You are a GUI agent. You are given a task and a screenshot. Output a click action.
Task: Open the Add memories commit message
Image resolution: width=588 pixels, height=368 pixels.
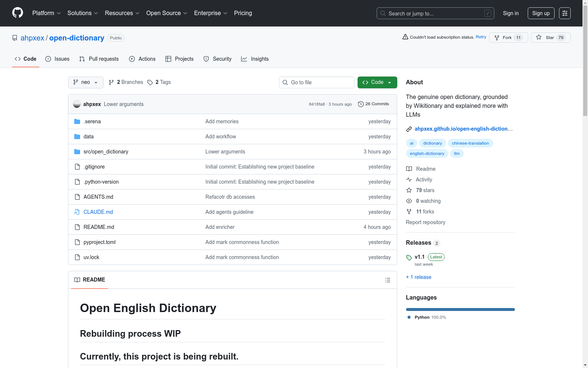click(222, 121)
